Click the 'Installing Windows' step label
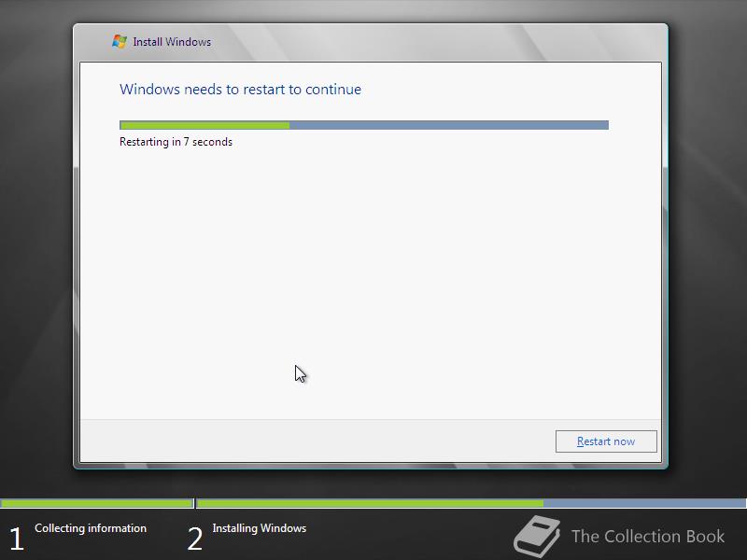The image size is (747, 560). 260,528
